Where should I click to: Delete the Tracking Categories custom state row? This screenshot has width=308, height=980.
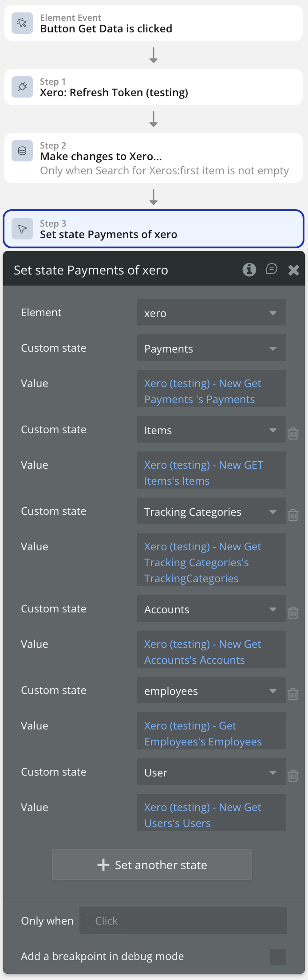293,515
